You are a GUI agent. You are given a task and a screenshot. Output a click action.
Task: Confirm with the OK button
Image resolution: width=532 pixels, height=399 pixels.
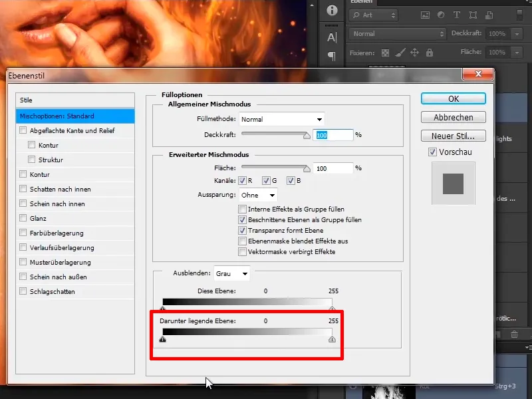(454, 98)
